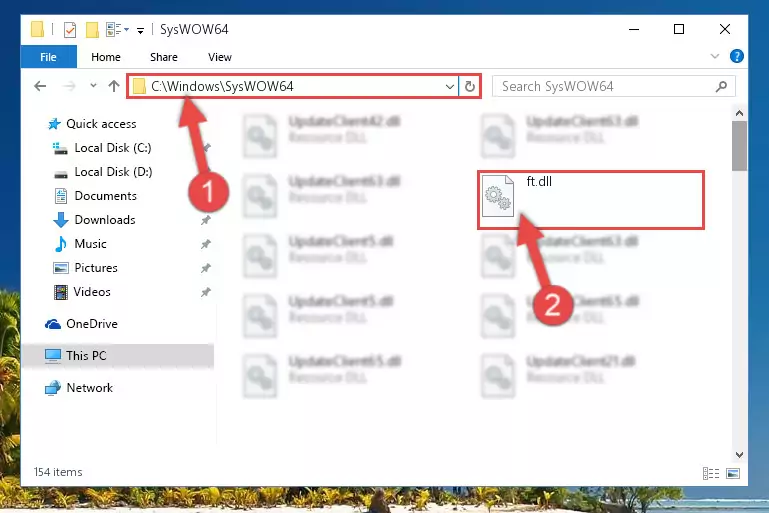Image resolution: width=769 pixels, height=513 pixels.
Task: Click the This PC monitor icon
Action: coord(52,356)
